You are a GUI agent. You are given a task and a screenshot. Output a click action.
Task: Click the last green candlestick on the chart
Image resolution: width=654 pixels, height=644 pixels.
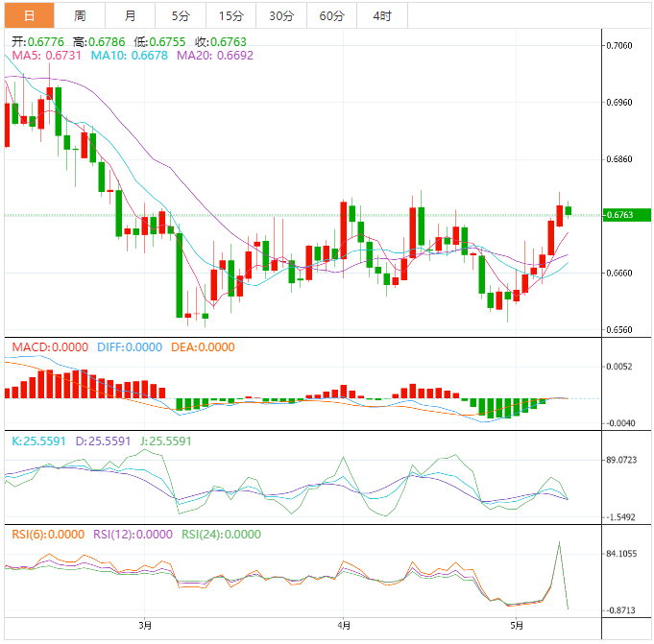[569, 210]
